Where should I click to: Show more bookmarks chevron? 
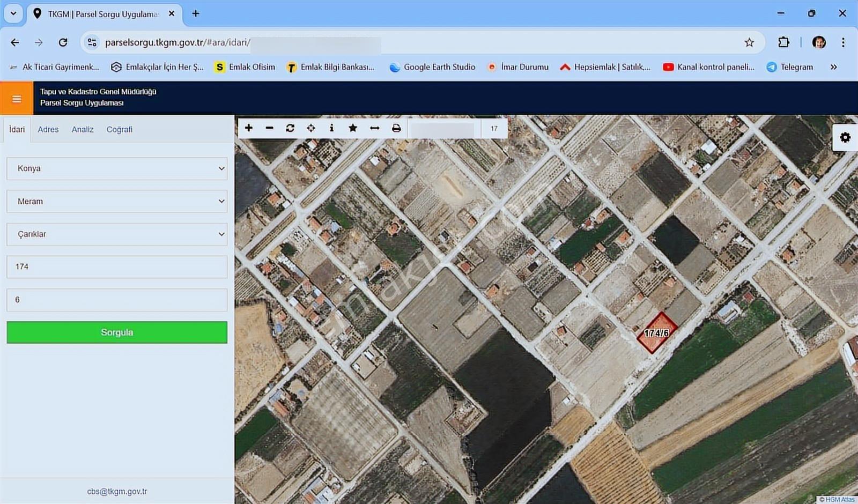[x=833, y=67]
